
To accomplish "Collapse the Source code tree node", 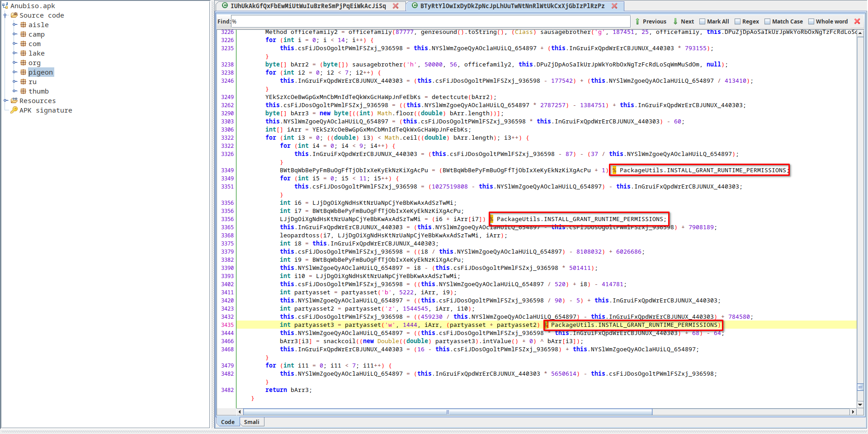I will point(5,15).
